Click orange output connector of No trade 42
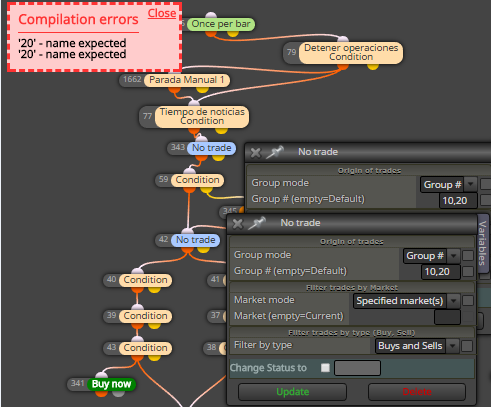 coord(187,249)
